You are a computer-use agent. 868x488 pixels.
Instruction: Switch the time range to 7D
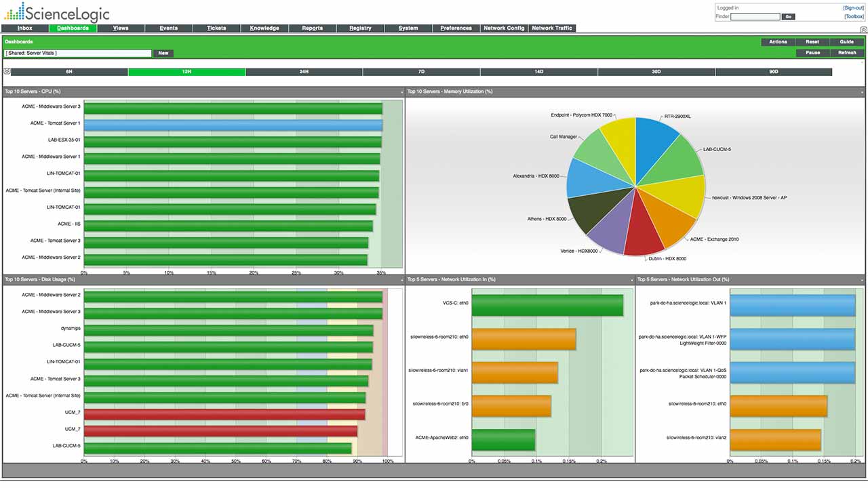tap(420, 72)
